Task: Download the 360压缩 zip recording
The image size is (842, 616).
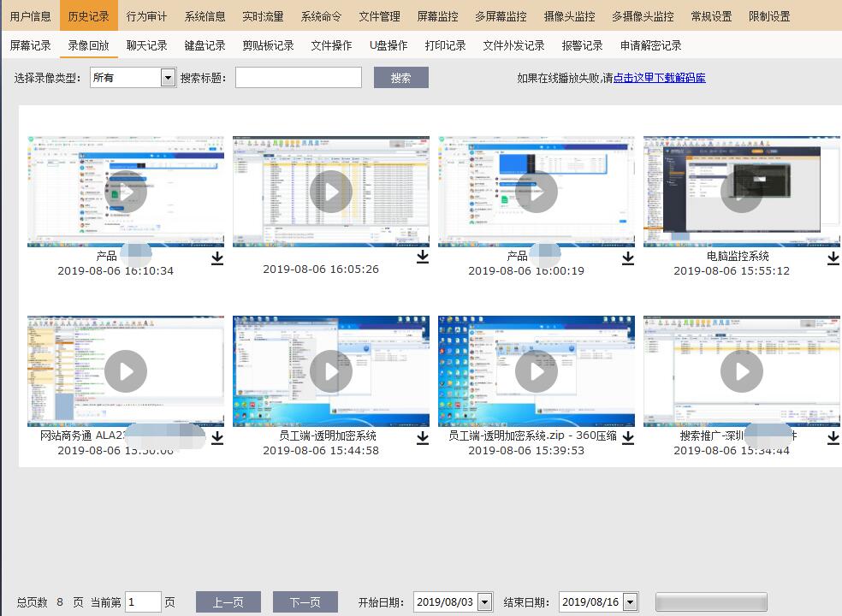Action: (x=627, y=437)
